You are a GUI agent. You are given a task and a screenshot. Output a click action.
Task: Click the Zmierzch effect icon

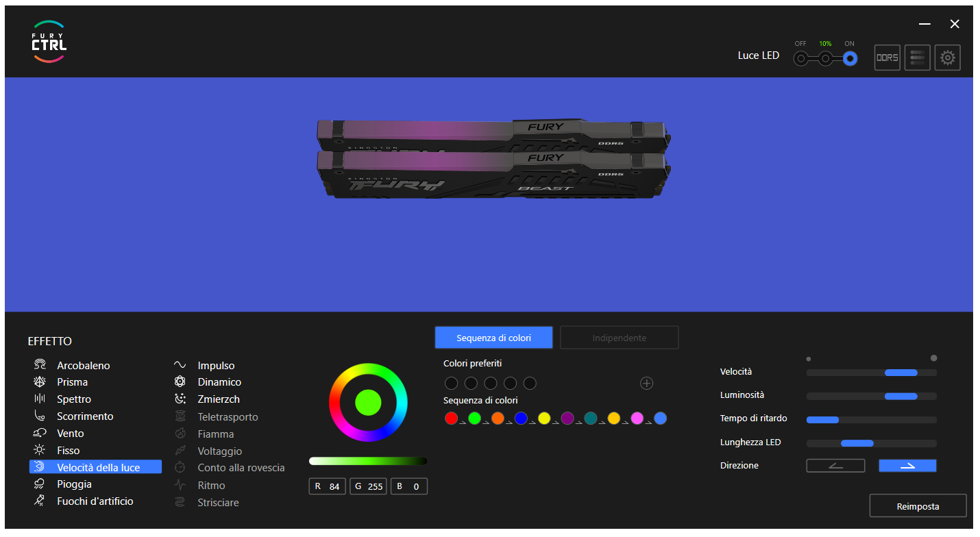pyautogui.click(x=180, y=399)
